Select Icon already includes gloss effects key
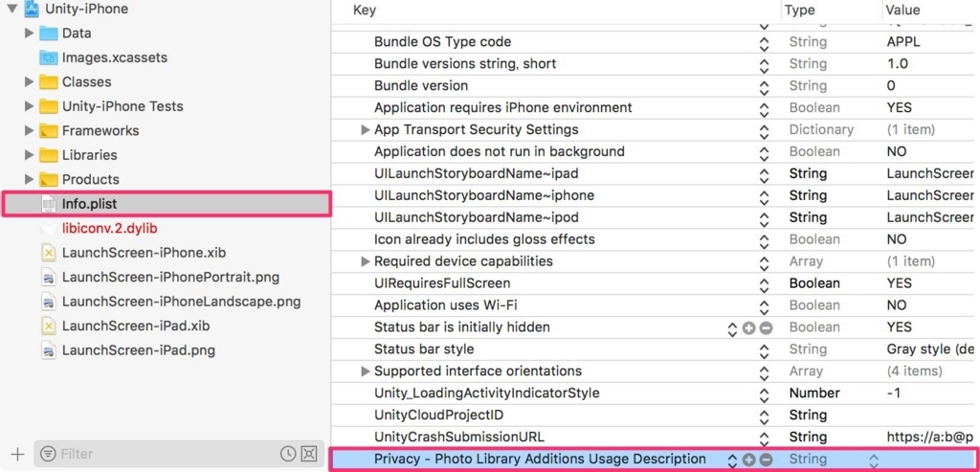The image size is (980, 472). 484,239
